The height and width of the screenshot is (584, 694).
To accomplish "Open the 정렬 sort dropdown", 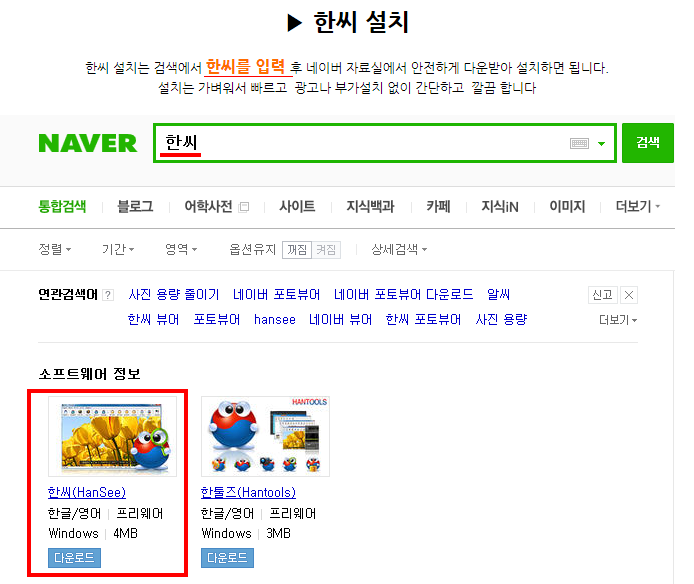I will [54, 249].
